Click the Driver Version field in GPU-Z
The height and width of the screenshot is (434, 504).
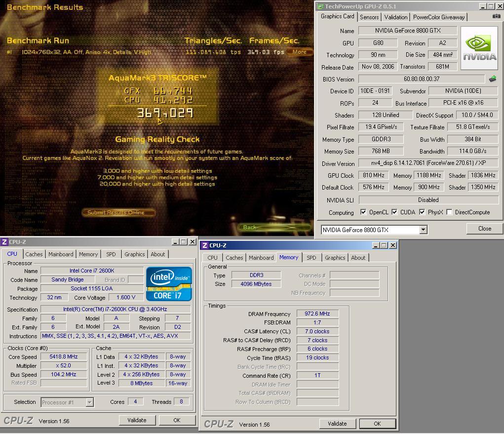tap(428, 163)
